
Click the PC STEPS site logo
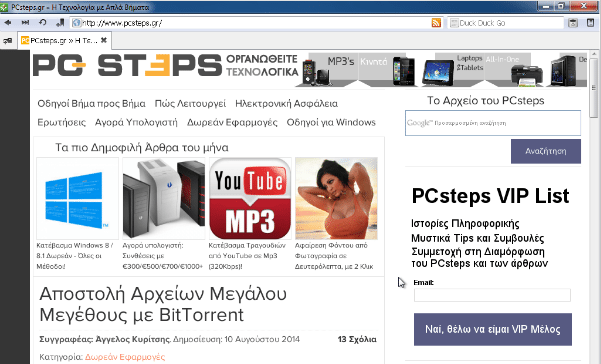[x=127, y=65]
